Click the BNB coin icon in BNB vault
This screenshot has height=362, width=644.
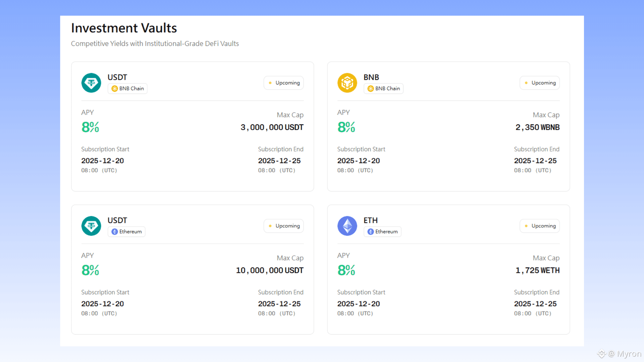[x=347, y=83]
